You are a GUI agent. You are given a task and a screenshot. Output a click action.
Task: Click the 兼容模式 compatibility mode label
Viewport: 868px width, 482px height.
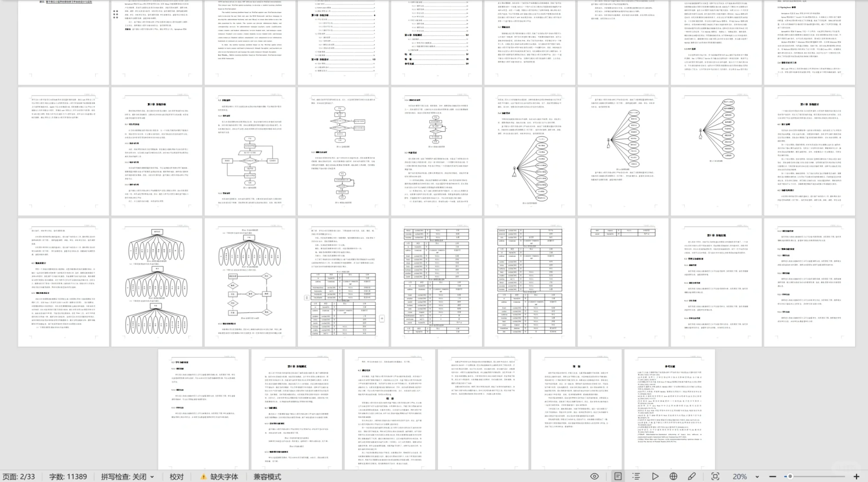tap(267, 477)
